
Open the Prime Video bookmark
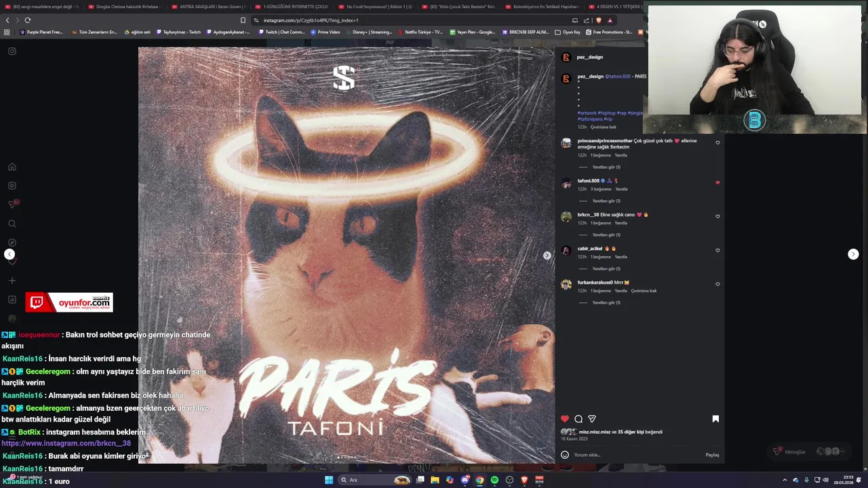click(x=325, y=32)
